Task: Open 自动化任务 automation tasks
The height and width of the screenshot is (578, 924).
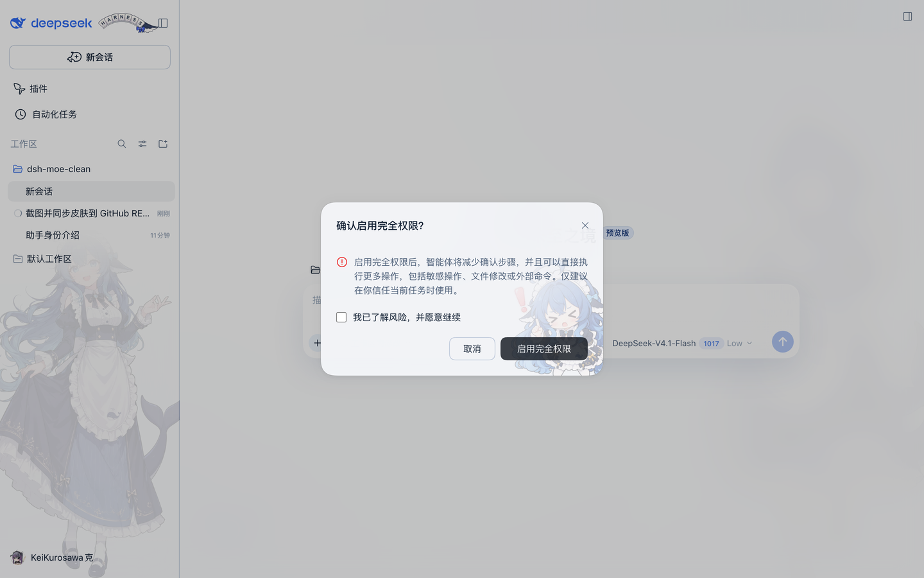Action: pyautogui.click(x=46, y=114)
